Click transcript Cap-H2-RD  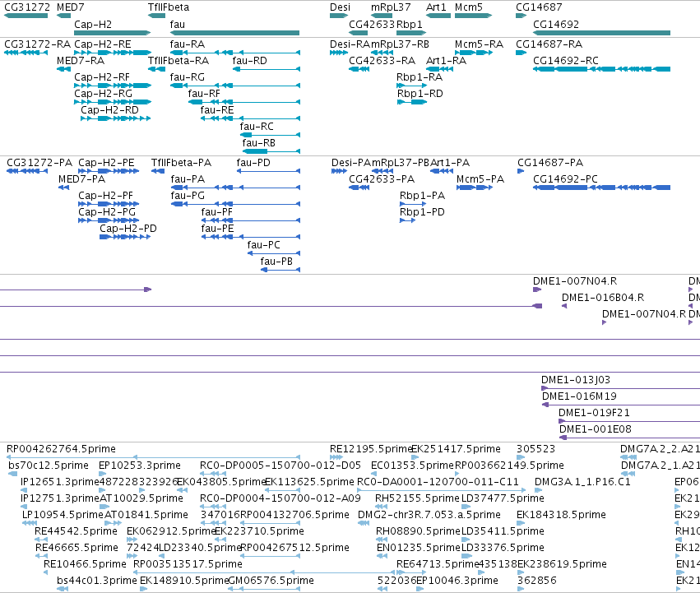[x=110, y=110]
